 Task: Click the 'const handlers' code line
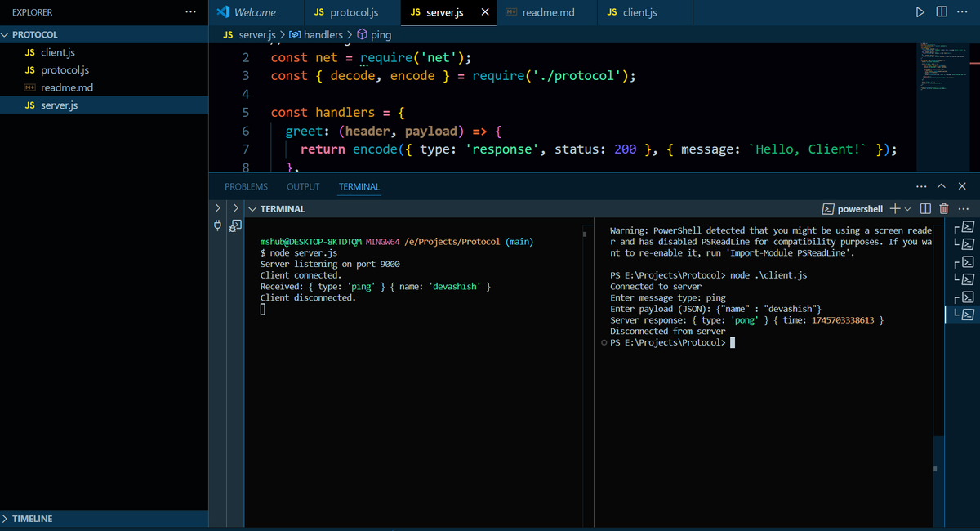[337, 113]
